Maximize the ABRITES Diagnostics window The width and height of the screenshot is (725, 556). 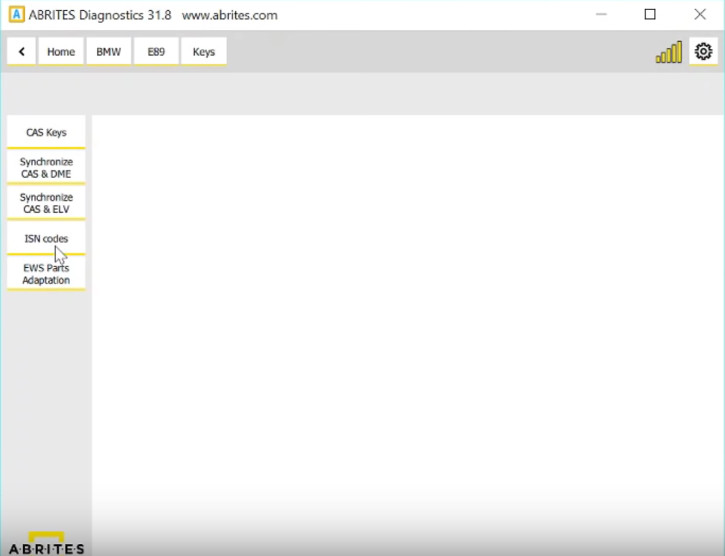(x=650, y=14)
